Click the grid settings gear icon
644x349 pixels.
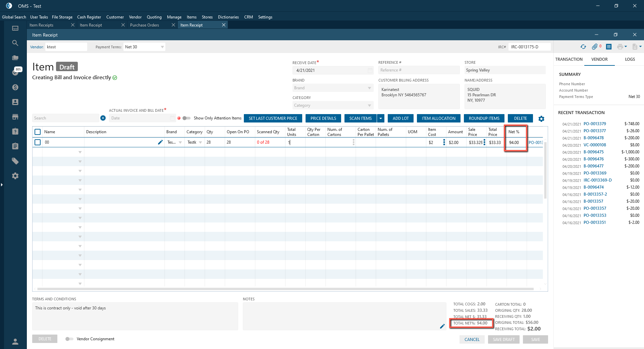point(541,119)
